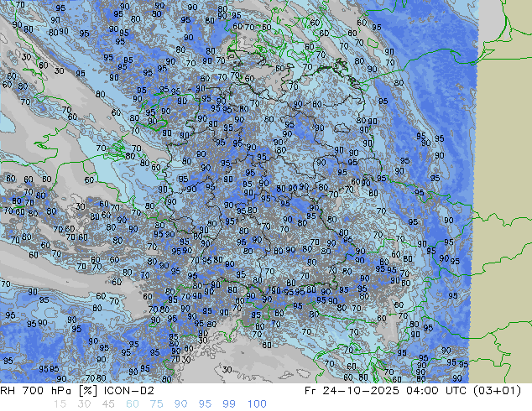
Task: Click the legend value 30 in color scale
Action: pos(84,404)
